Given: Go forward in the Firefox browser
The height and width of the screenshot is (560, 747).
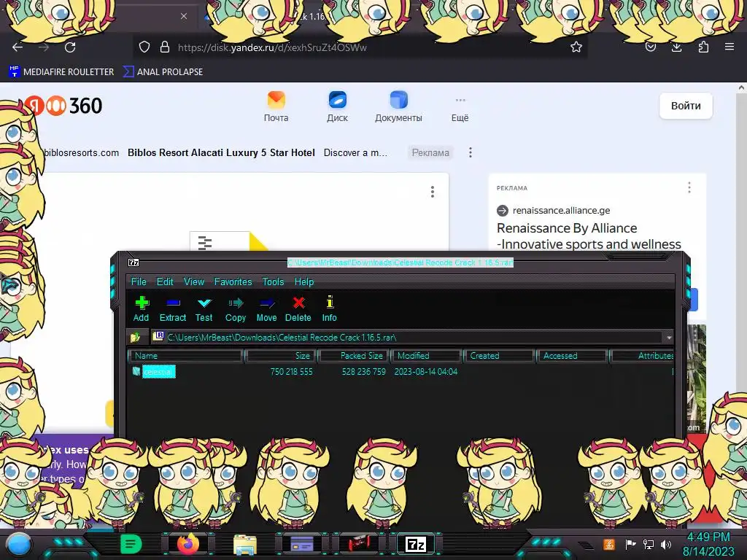Looking at the screenshot, I should (44, 47).
